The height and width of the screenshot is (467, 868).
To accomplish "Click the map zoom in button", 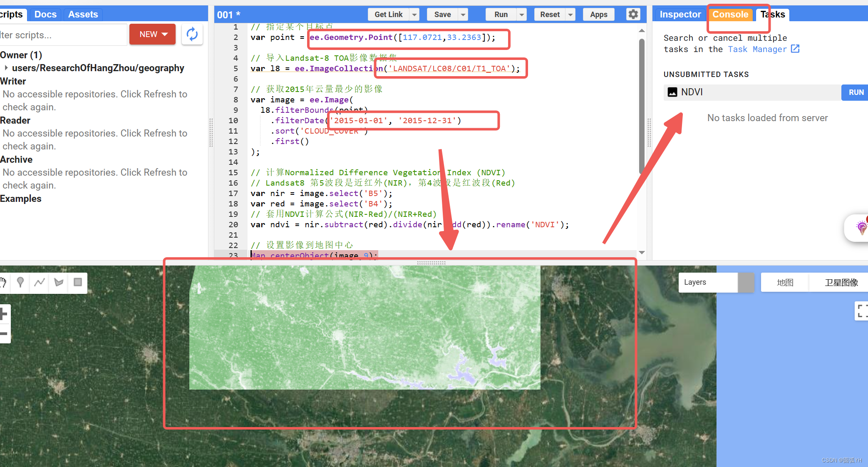I will click(x=4, y=314).
